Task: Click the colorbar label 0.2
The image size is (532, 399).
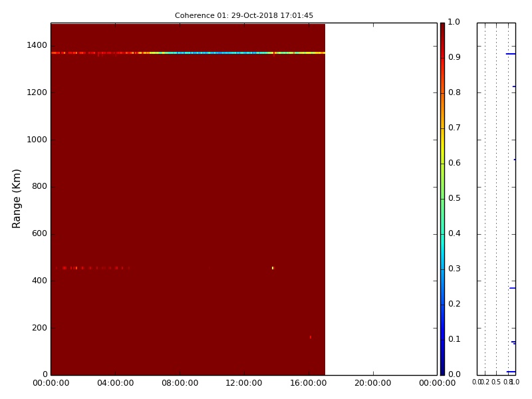Action: (x=454, y=305)
